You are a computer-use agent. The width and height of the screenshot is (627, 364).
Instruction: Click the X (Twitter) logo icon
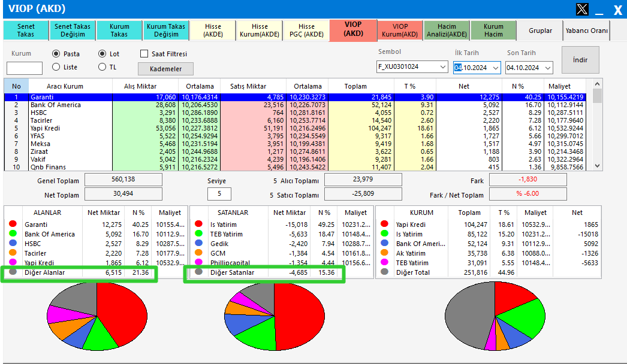[x=582, y=9]
